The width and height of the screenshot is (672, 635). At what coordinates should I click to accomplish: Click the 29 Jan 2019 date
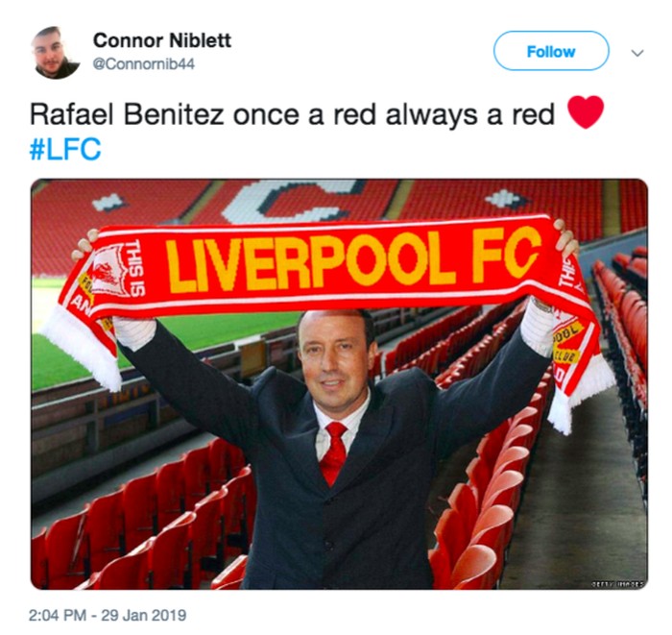pos(144,615)
